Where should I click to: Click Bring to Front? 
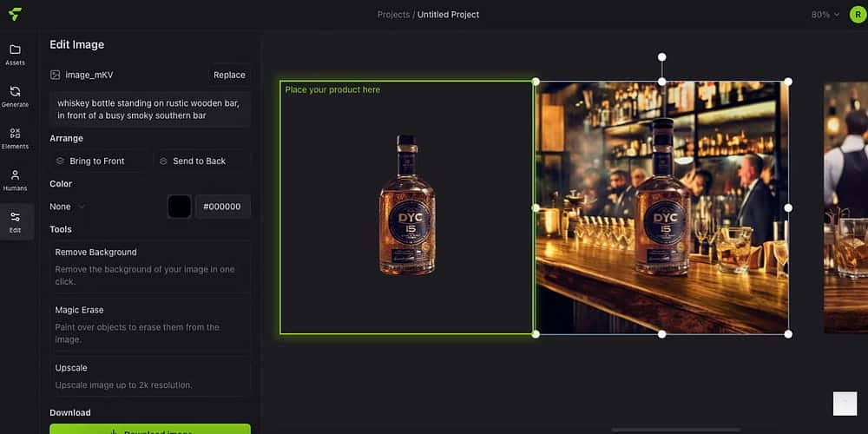tap(100, 161)
